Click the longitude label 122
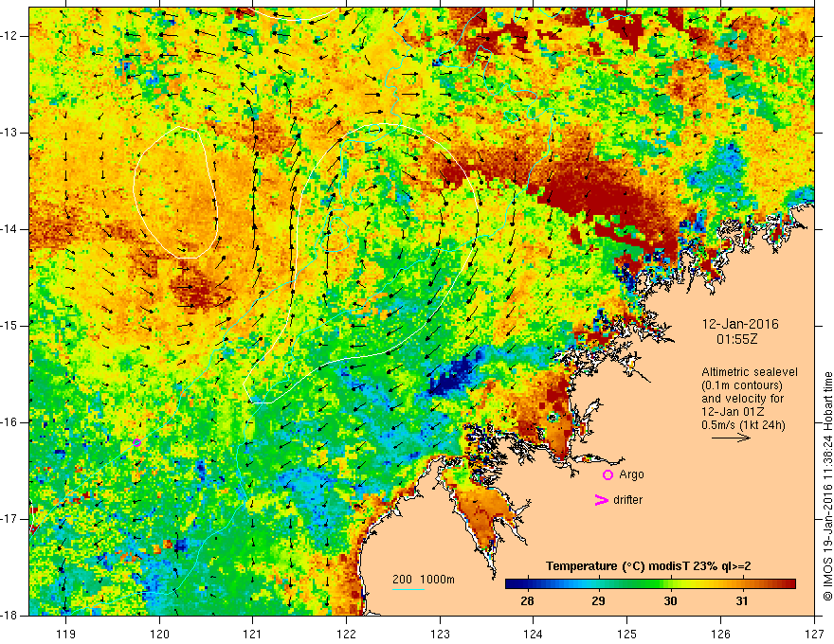 click(346, 634)
